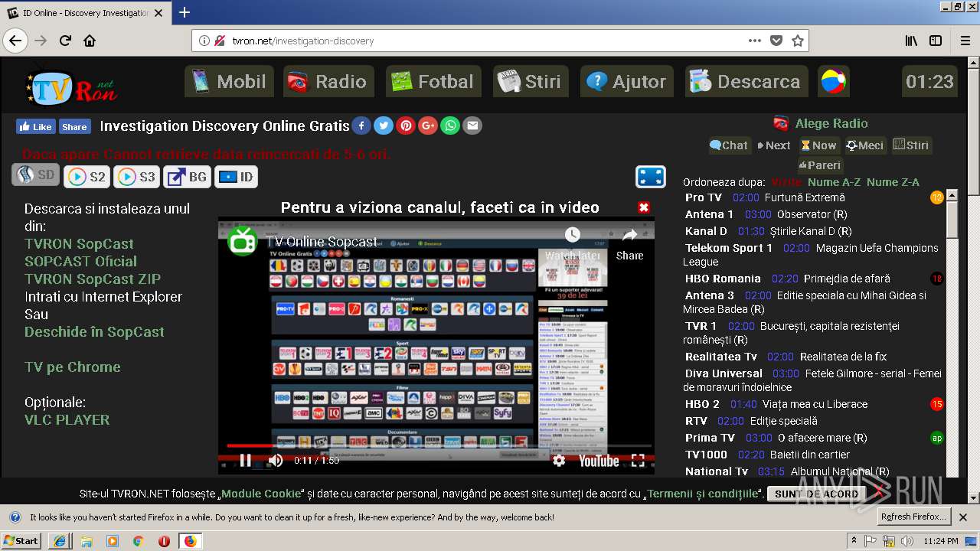The height and width of the screenshot is (551, 980).
Task: Open the page actions three-dot menu
Action: pyautogui.click(x=755, y=41)
